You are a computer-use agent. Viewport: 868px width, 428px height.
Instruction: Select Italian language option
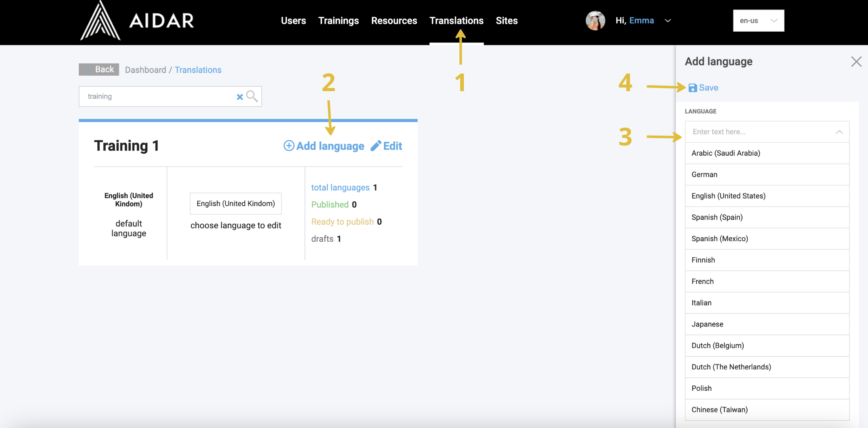coord(767,303)
